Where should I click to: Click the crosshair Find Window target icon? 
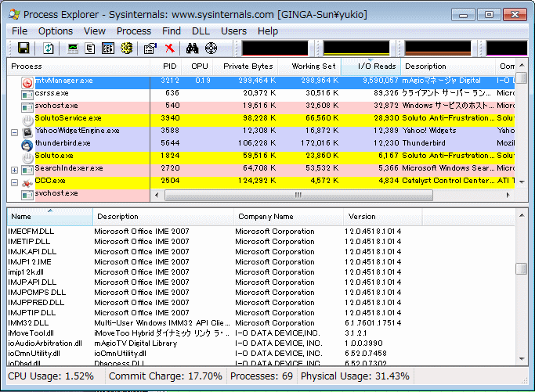coord(211,49)
